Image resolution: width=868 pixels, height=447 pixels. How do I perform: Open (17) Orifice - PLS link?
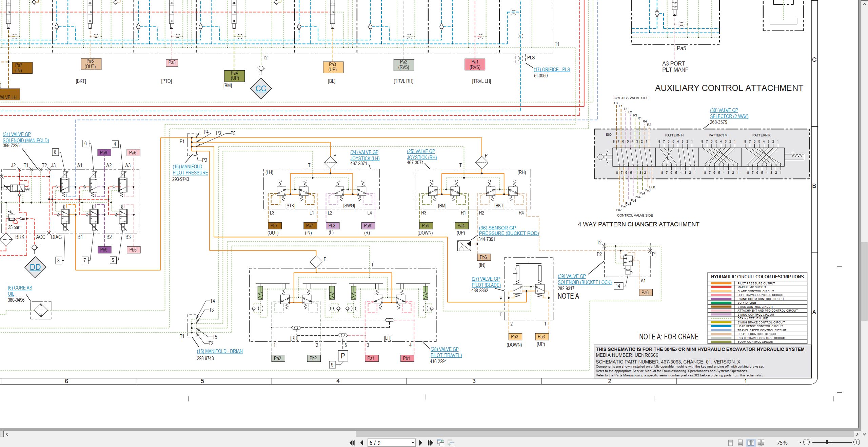click(x=552, y=70)
